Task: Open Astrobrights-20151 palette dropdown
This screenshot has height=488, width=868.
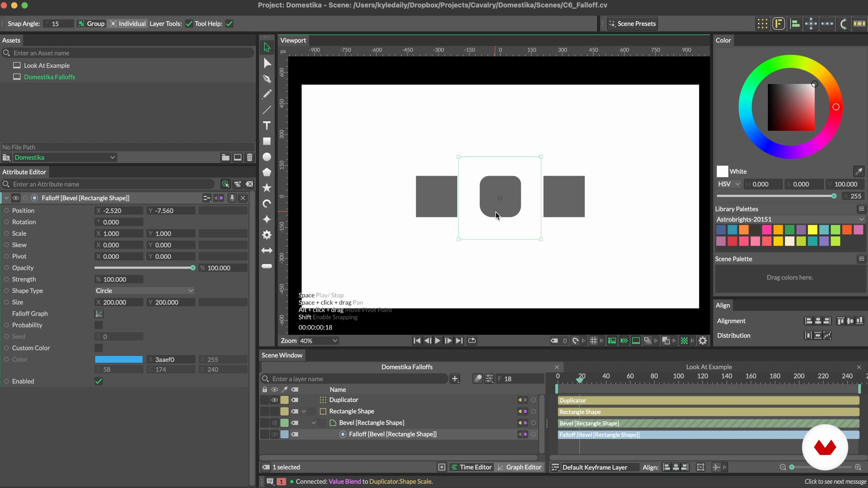Action: tap(790, 219)
